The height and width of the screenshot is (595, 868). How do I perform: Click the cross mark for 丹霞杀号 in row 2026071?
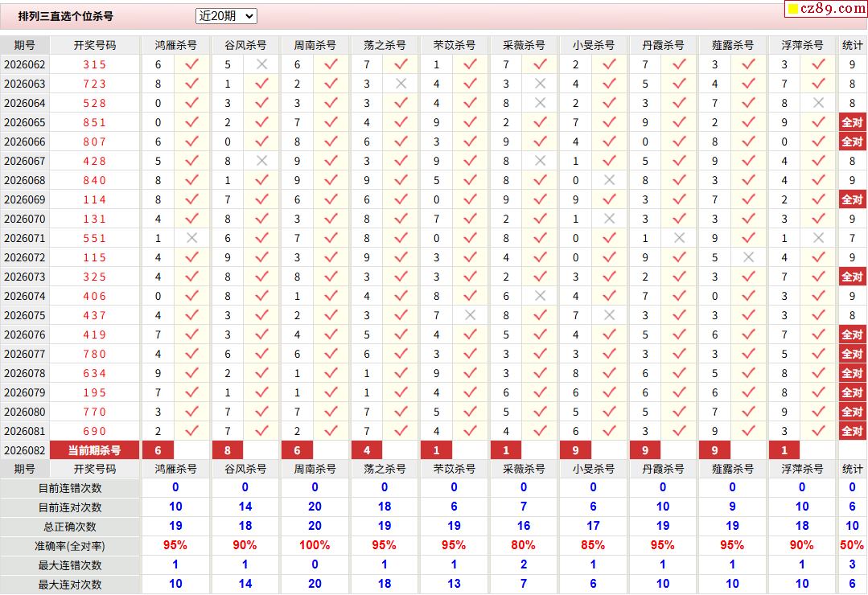point(679,238)
